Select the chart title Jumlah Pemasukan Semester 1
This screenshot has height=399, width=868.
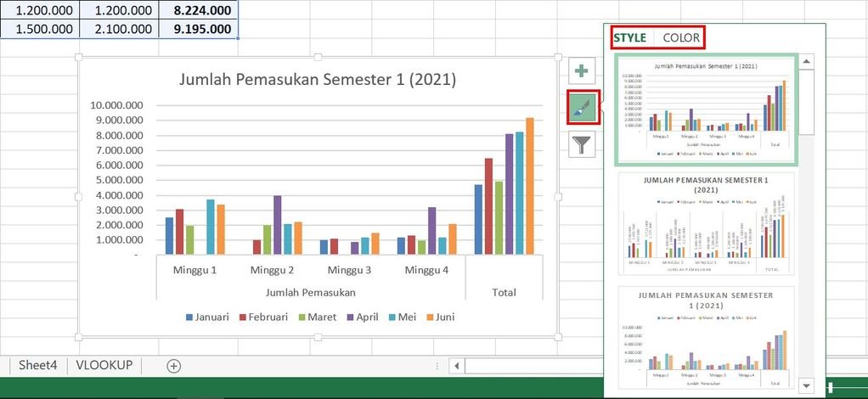click(318, 80)
